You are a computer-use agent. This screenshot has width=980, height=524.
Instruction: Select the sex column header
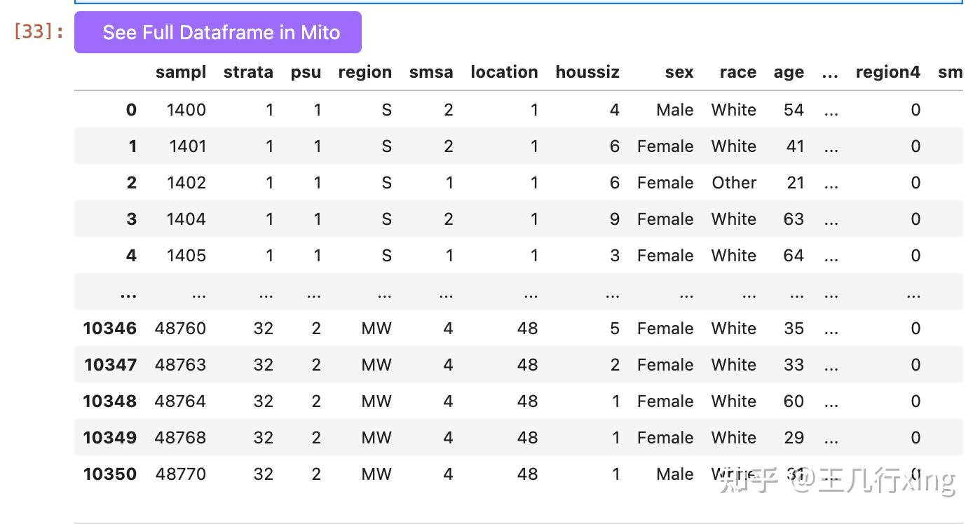pos(679,72)
